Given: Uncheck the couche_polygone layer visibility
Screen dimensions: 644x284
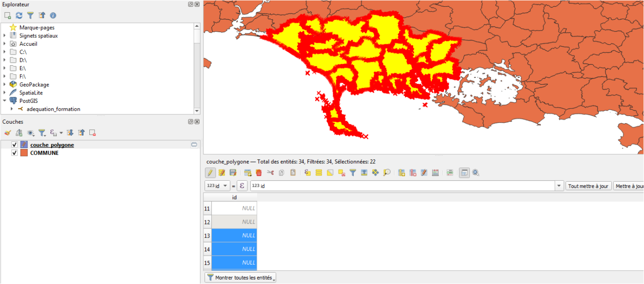Looking at the screenshot, I should 14,144.
